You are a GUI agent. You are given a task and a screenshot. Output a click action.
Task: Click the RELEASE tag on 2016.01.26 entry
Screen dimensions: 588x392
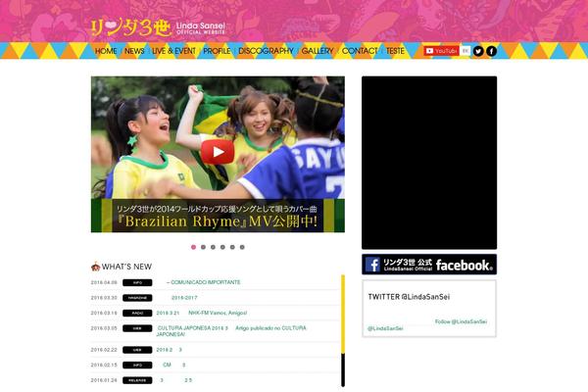[x=137, y=380]
